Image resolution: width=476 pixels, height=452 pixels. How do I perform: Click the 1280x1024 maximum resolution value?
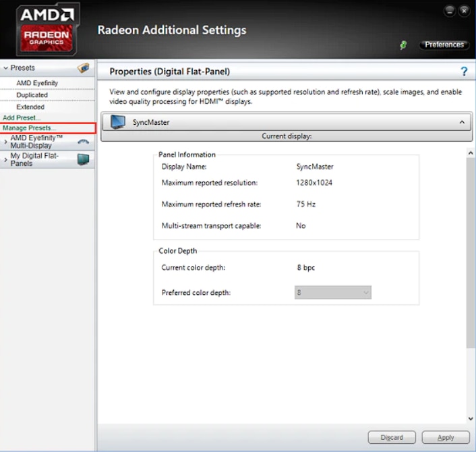click(x=314, y=183)
